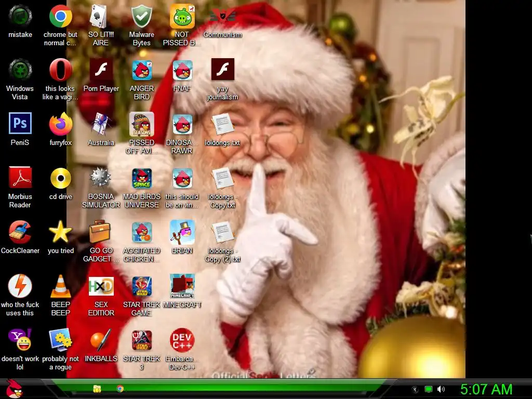
Task: Click the 5:07 AM clock
Action: pos(486,389)
